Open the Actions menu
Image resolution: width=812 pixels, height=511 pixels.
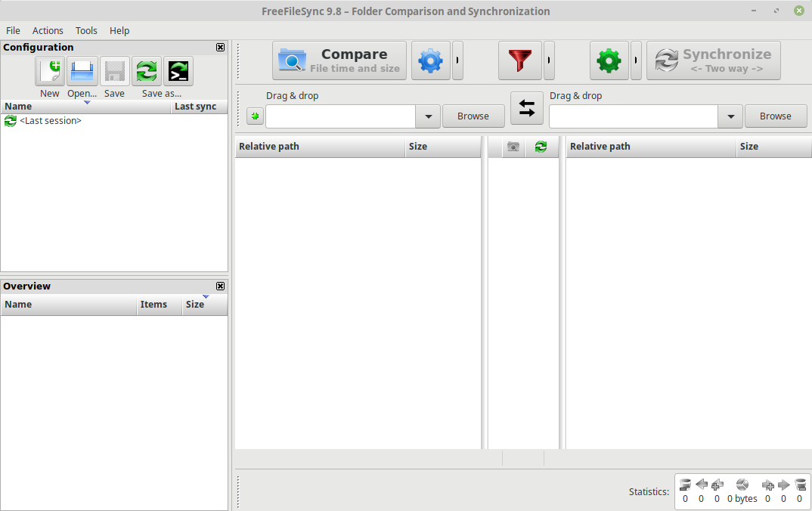pos(48,30)
